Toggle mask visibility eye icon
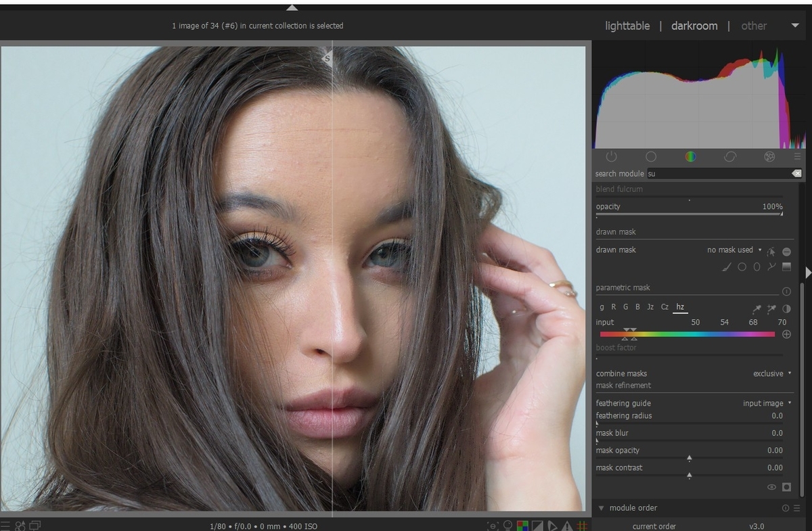 tap(771, 487)
